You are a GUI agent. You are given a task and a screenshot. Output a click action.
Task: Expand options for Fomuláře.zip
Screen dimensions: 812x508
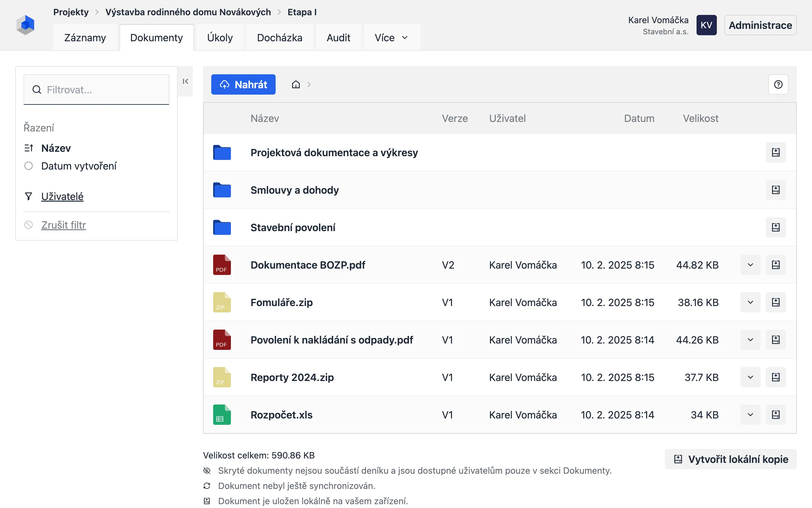[x=750, y=302]
